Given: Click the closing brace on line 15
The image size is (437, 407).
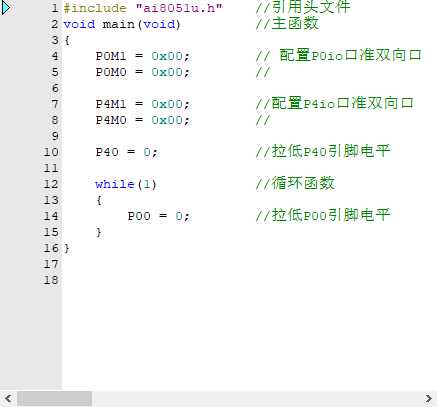Looking at the screenshot, I should pos(99,232).
